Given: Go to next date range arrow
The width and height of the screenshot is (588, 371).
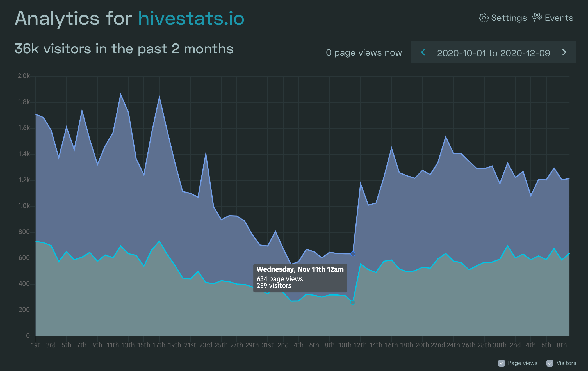Looking at the screenshot, I should coord(564,52).
